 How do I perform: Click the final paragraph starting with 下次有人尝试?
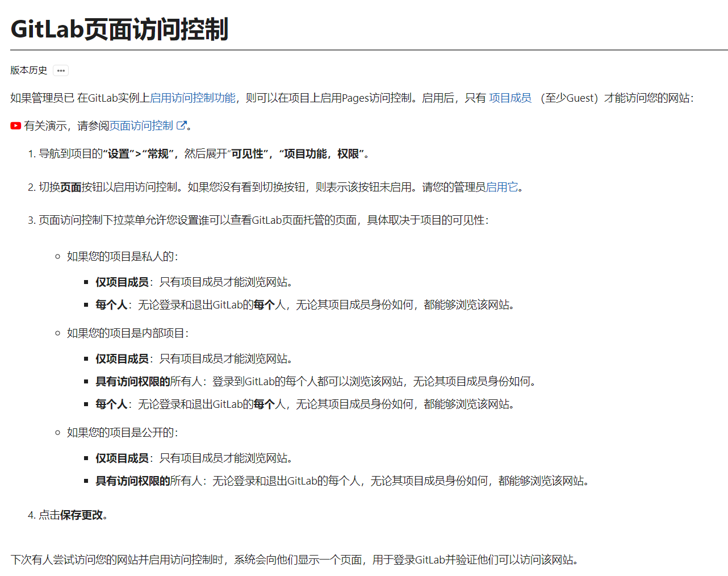[294, 560]
